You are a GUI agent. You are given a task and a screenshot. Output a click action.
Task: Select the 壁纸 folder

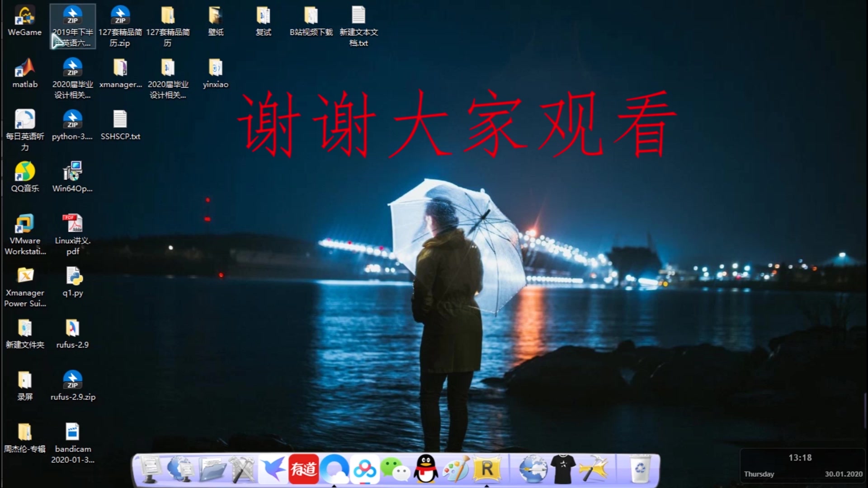coord(216,21)
